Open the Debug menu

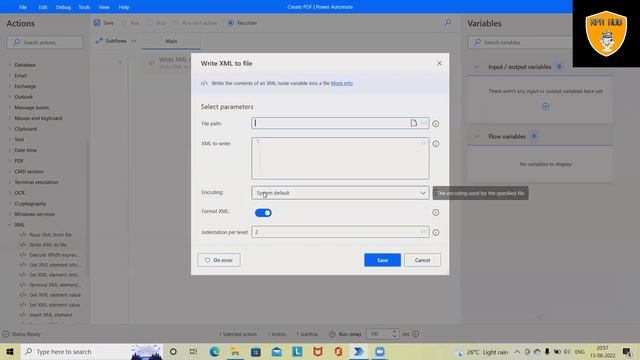click(63, 7)
